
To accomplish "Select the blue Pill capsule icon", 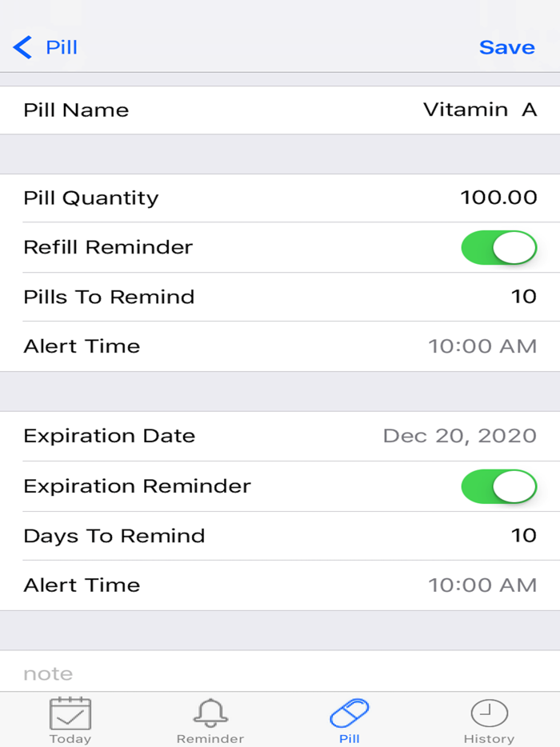I will (349, 710).
